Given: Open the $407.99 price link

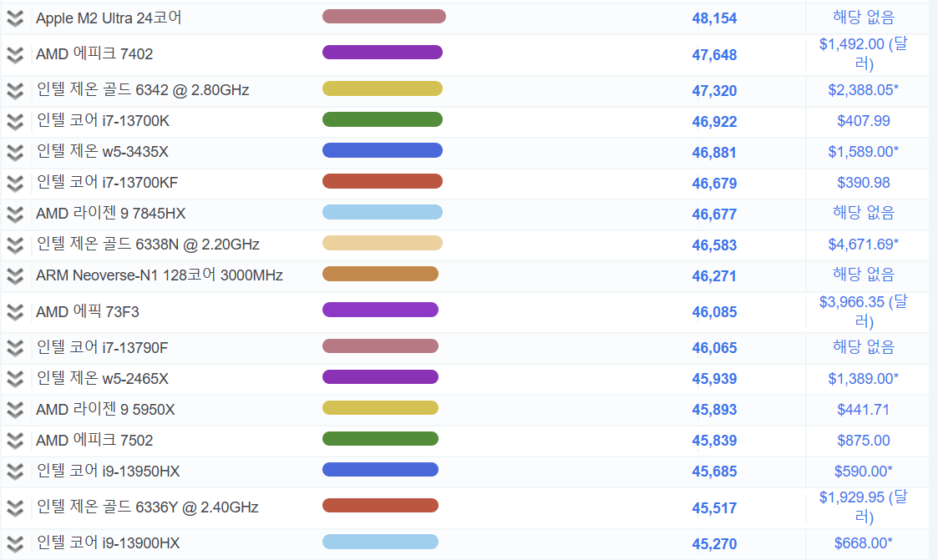Looking at the screenshot, I should [863, 121].
